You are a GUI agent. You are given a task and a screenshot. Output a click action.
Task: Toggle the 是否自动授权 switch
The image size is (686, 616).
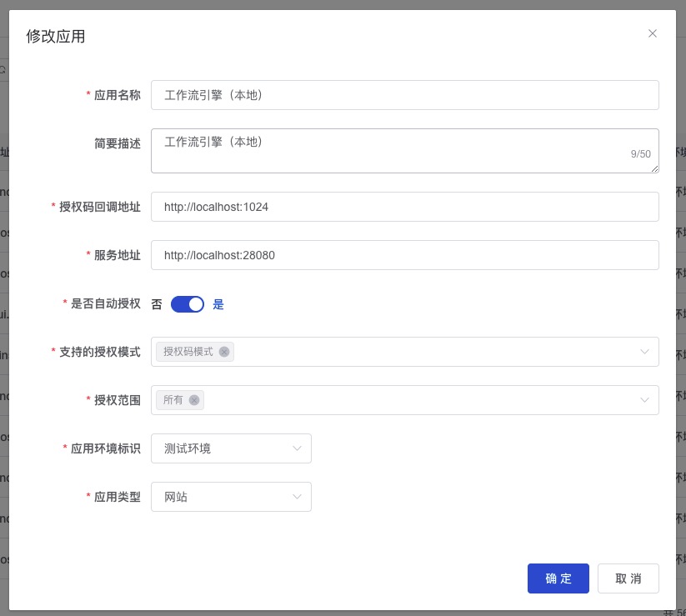pos(188,304)
